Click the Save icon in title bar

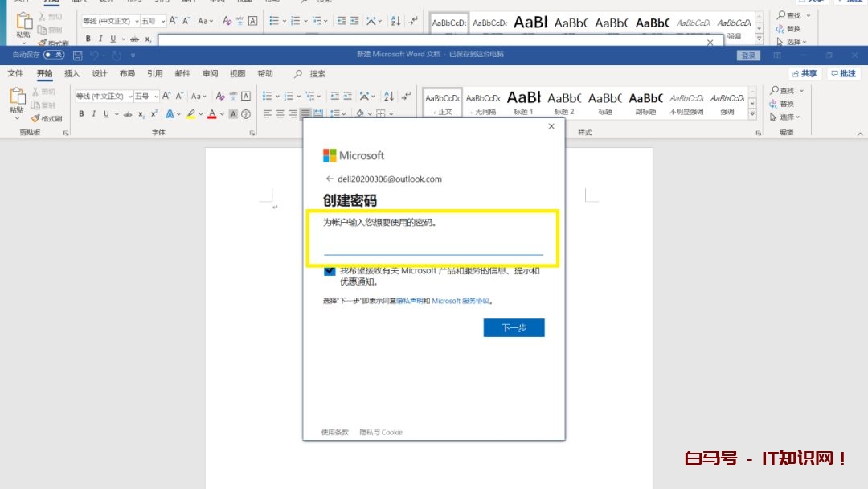click(78, 55)
